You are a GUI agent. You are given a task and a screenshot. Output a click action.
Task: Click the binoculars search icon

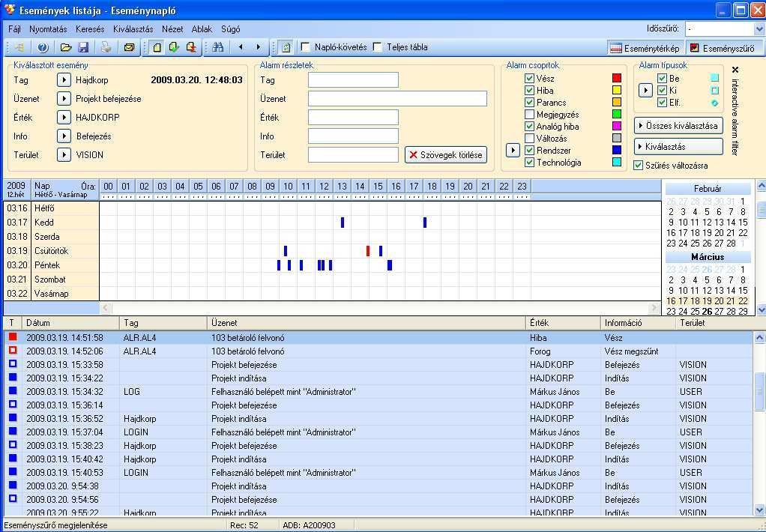click(x=218, y=47)
